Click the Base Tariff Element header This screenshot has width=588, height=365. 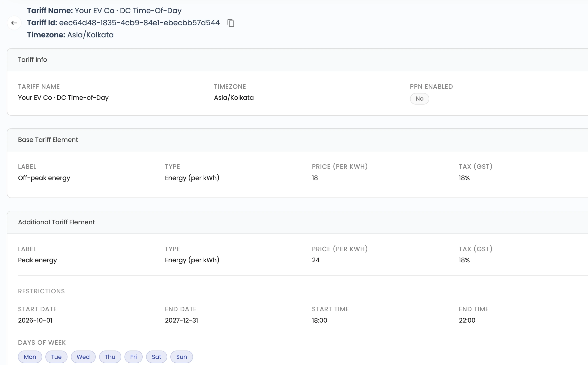(x=297, y=140)
